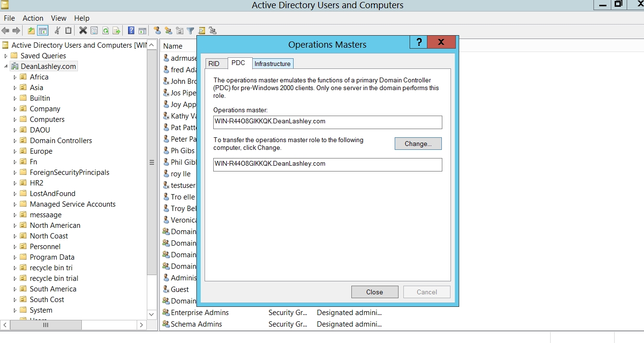Viewport: 644px width, 343px height.
Task: Open the Action menu
Action: [33, 18]
